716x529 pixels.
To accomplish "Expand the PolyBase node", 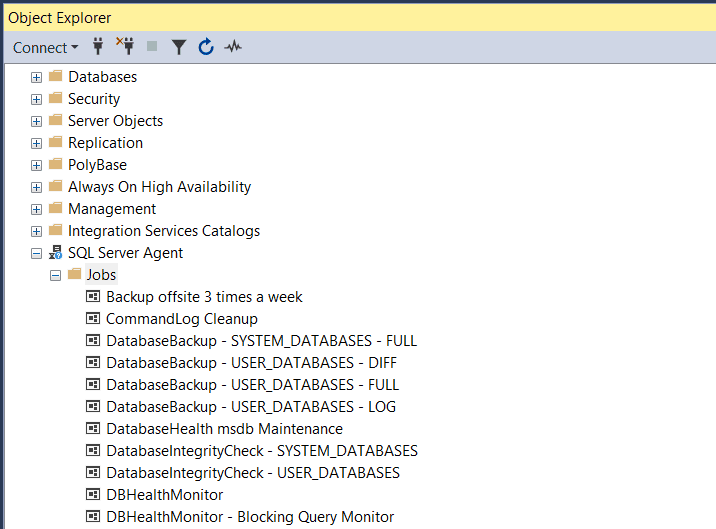I will point(37,165).
